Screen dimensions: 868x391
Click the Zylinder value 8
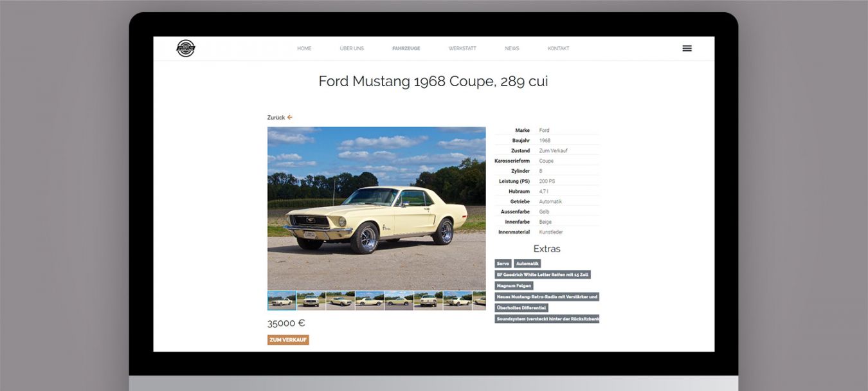[x=541, y=171]
